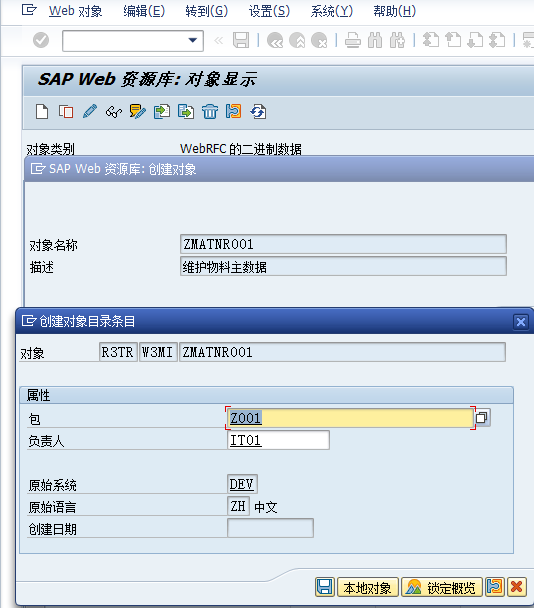The width and height of the screenshot is (534, 608).
Task: Click the Delete trash can icon
Action: 210,112
